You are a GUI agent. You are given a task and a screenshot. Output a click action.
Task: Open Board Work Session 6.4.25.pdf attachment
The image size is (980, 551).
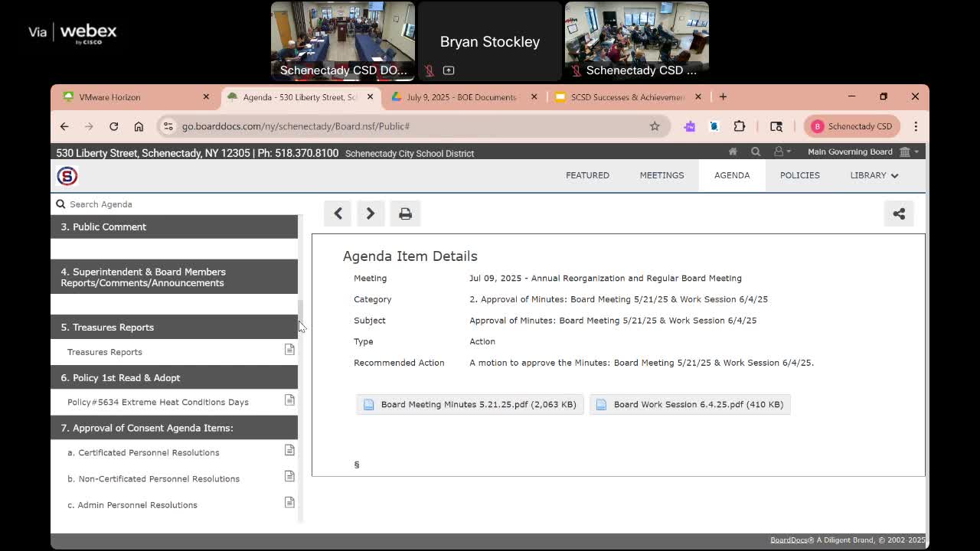tap(690, 404)
